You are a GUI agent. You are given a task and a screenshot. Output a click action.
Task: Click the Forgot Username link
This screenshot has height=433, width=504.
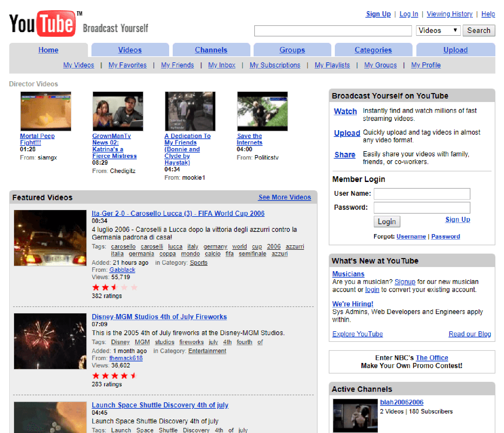click(x=411, y=236)
